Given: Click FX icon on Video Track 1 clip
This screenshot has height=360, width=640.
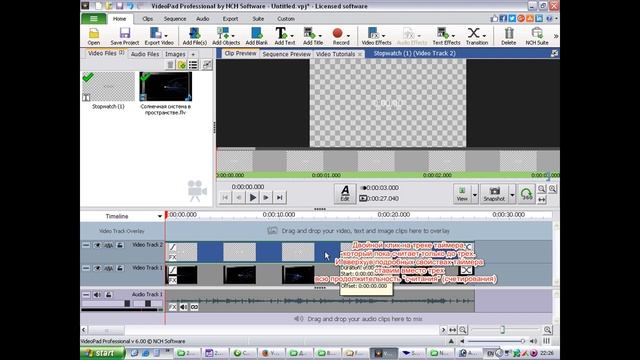Looking at the screenshot, I should [x=173, y=280].
